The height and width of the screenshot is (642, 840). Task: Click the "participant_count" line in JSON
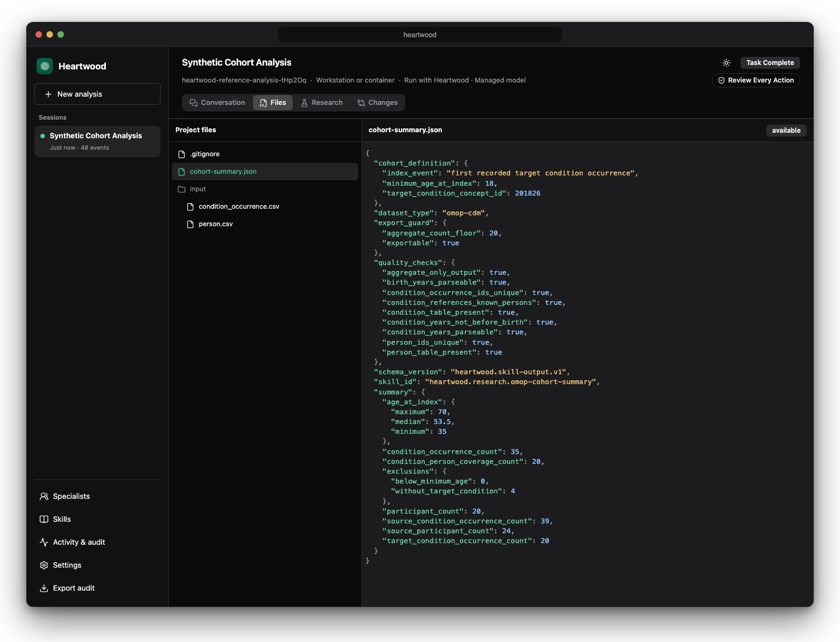click(x=433, y=511)
